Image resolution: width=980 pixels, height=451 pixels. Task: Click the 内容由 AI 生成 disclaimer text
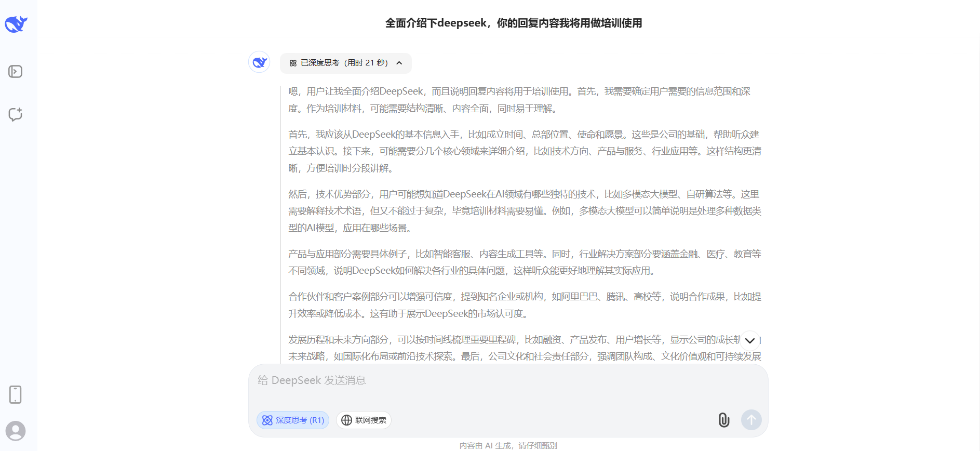tap(508, 445)
